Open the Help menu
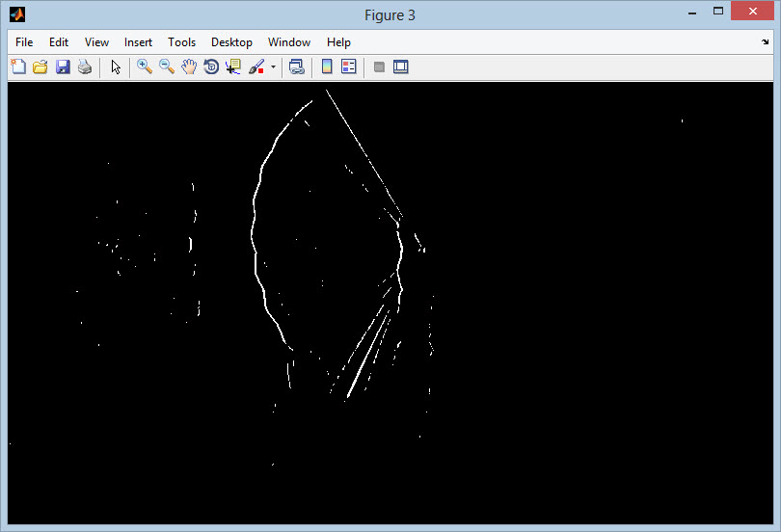The height and width of the screenshot is (532, 781). [x=338, y=42]
